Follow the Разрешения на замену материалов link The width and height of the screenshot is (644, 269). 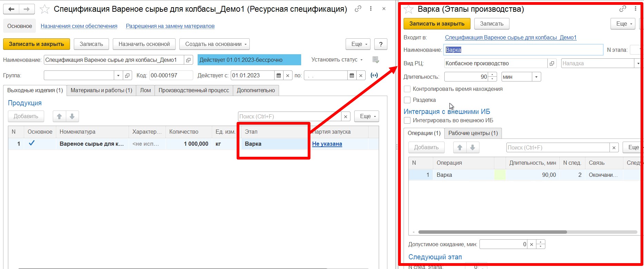(x=170, y=26)
